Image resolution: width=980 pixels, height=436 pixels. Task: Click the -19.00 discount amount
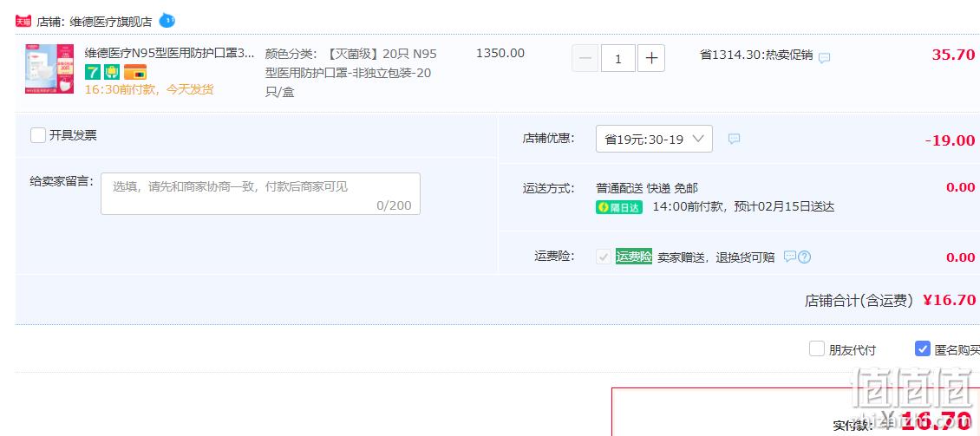[950, 140]
